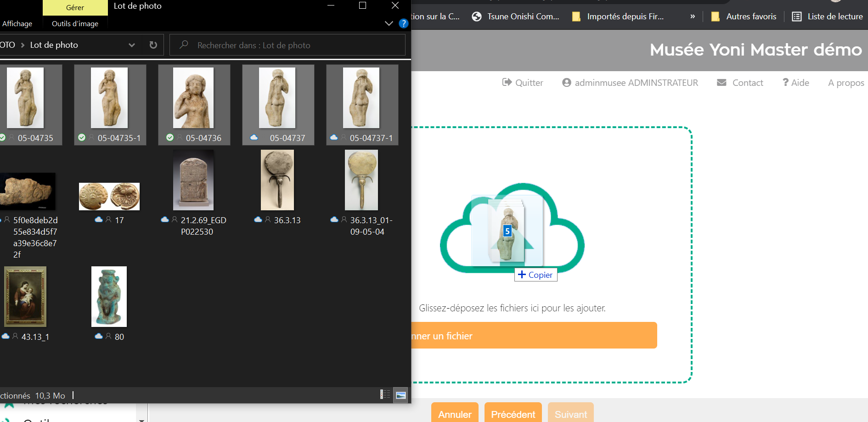Open the adminmusee user account icon
Screen dimensions: 868x422
pos(566,83)
